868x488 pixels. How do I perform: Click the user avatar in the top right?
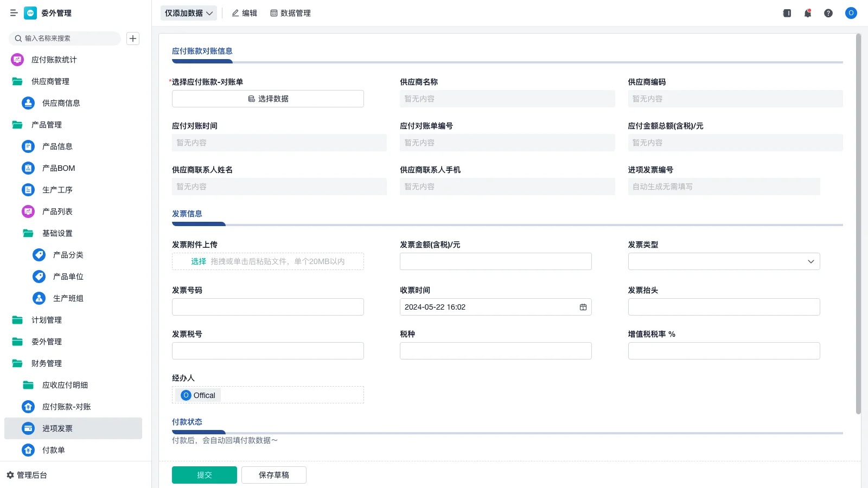point(851,13)
